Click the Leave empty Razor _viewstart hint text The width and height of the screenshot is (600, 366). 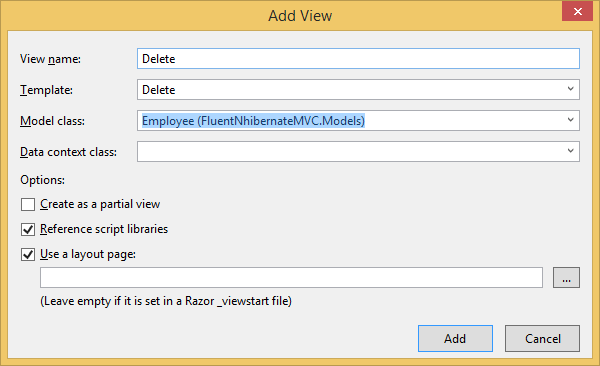(x=166, y=301)
